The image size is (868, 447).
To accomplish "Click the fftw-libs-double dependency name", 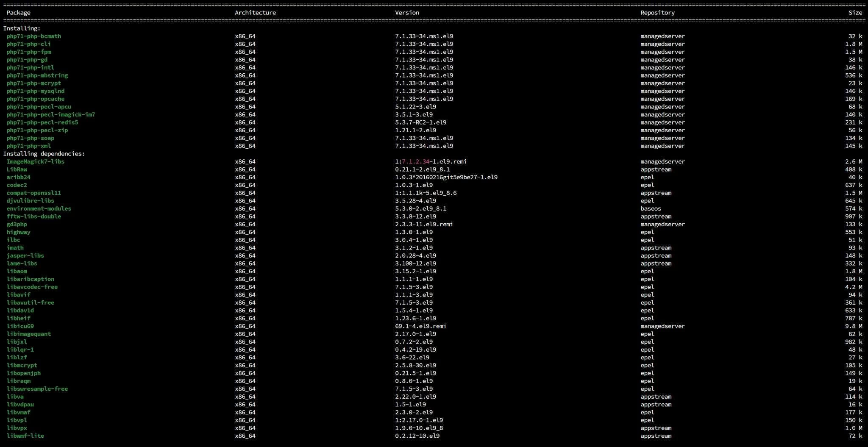I will pyautogui.click(x=34, y=217).
